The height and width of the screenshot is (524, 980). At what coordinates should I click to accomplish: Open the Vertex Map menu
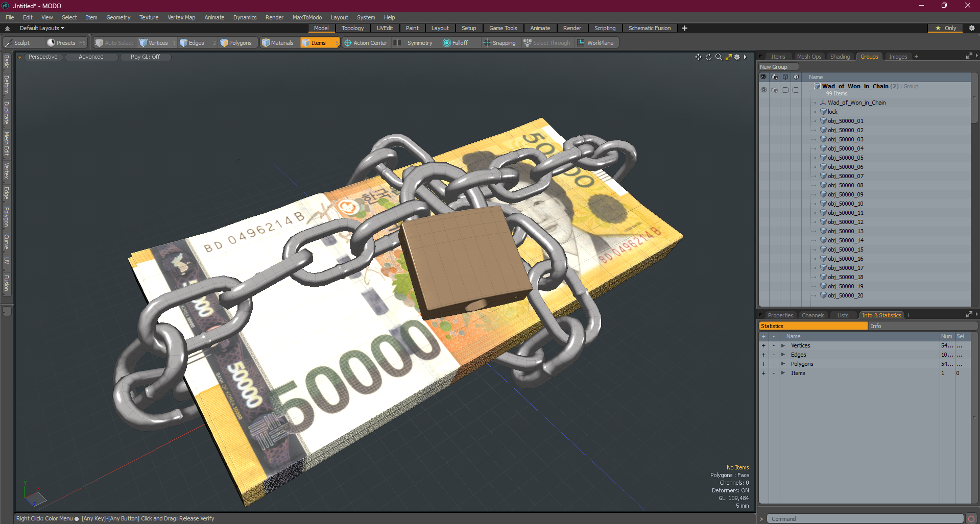(x=181, y=17)
